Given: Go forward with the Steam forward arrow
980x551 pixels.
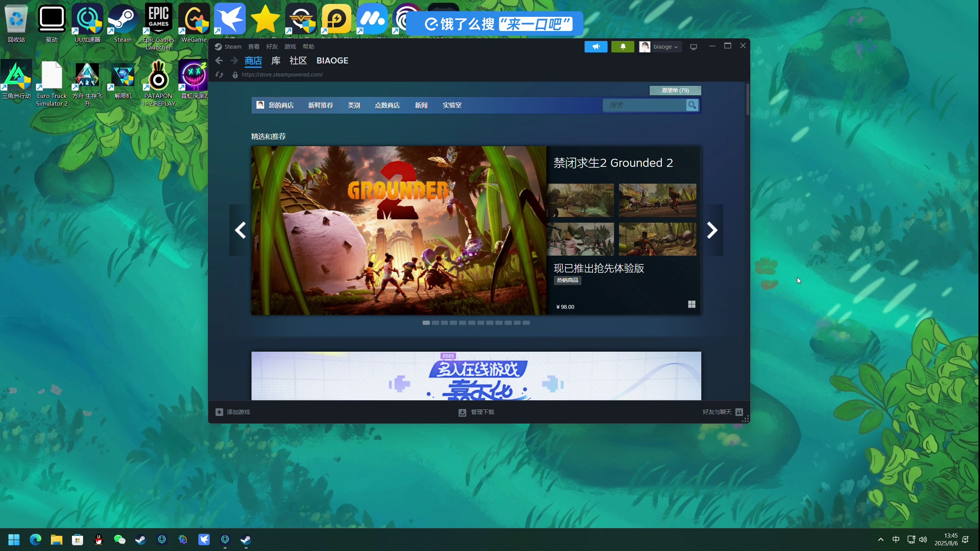Looking at the screenshot, I should coord(234,60).
